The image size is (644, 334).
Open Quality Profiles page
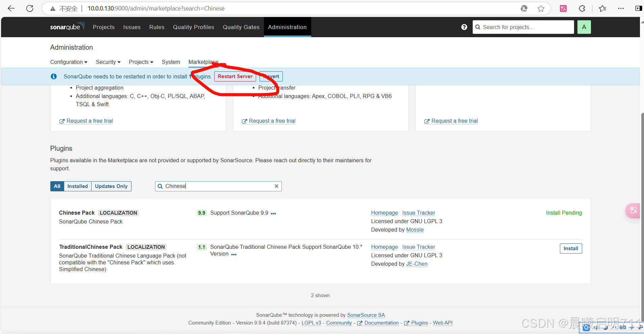tap(194, 27)
